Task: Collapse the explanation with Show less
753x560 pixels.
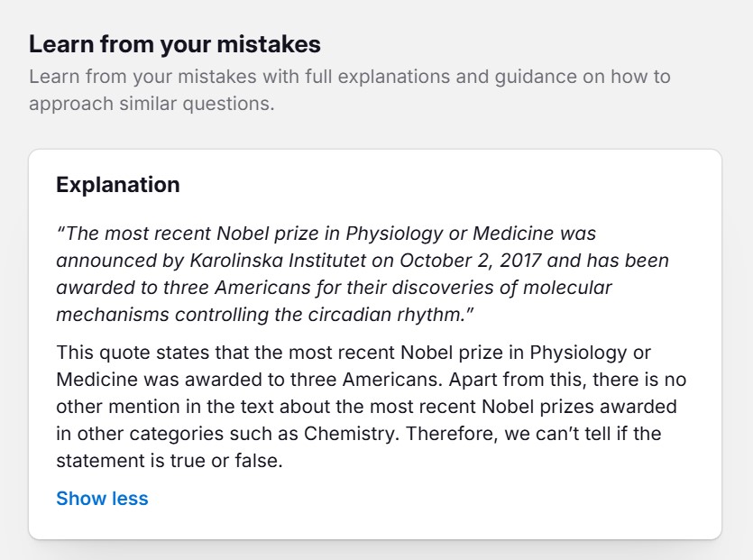Action: pos(102,499)
